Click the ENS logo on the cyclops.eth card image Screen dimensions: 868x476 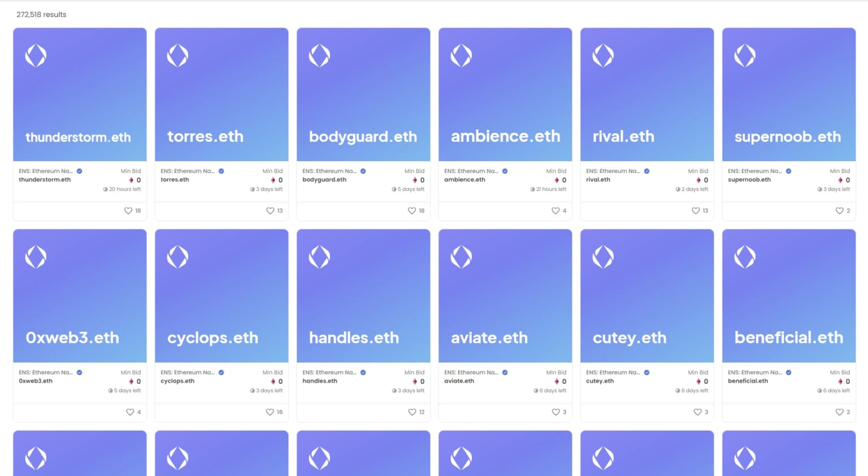pos(177,256)
